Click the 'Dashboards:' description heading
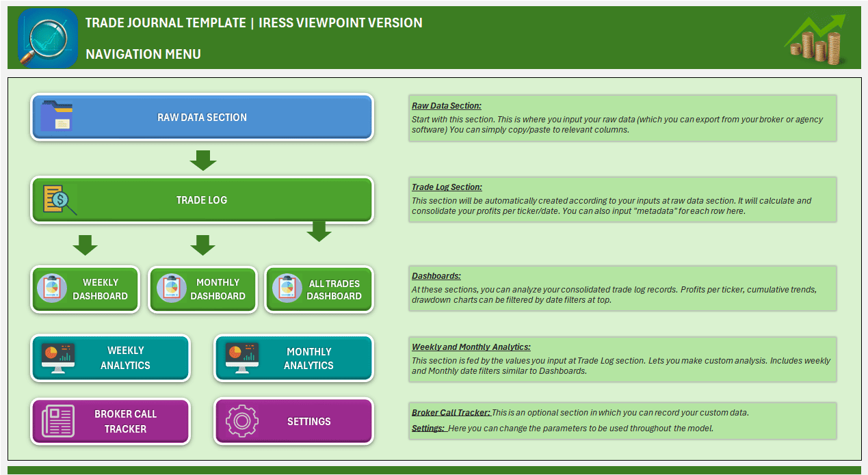Viewport: 868px width, 475px height. pos(436,276)
